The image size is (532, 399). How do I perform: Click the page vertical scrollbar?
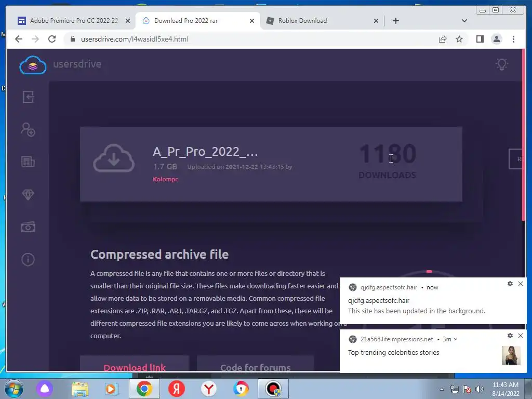pos(524,135)
